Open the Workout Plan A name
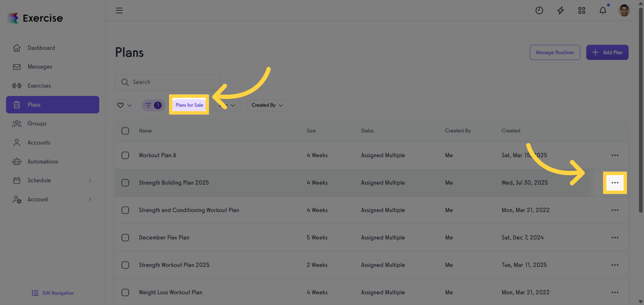 click(157, 155)
